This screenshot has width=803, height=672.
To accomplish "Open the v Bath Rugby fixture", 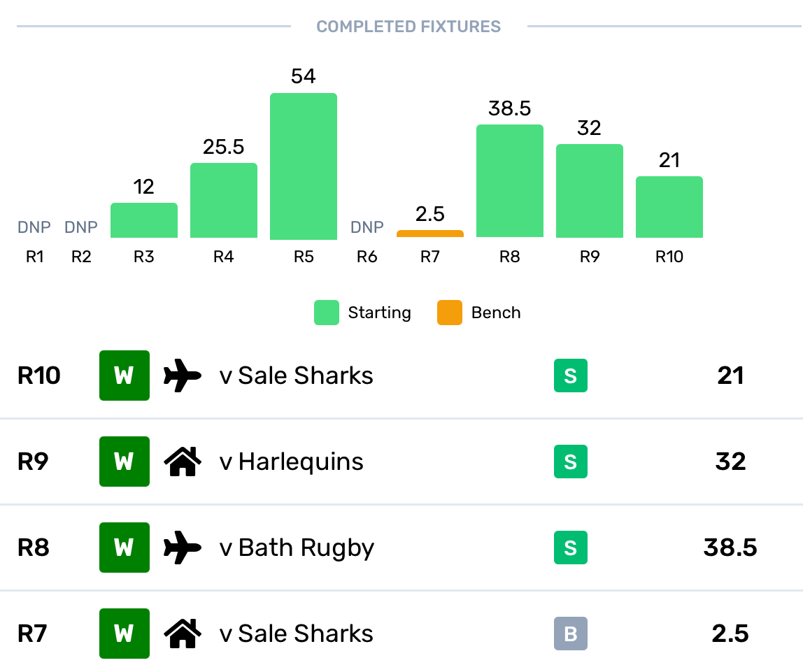I will click(x=297, y=548).
